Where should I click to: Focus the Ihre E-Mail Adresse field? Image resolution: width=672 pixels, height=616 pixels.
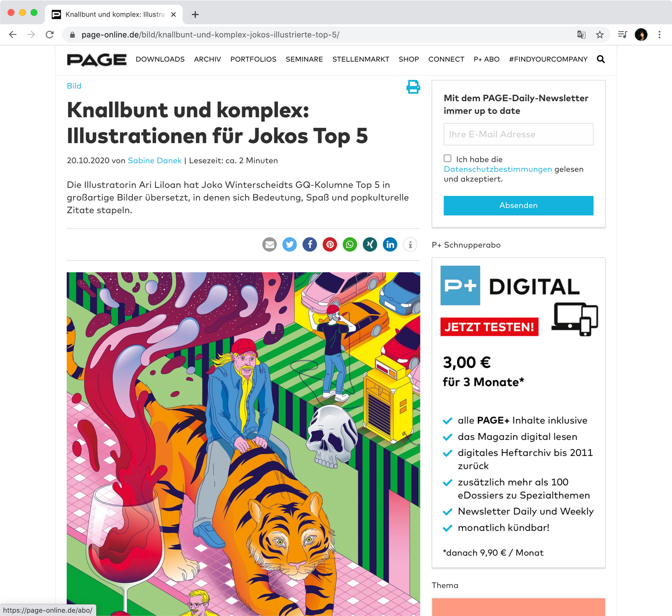coord(518,134)
